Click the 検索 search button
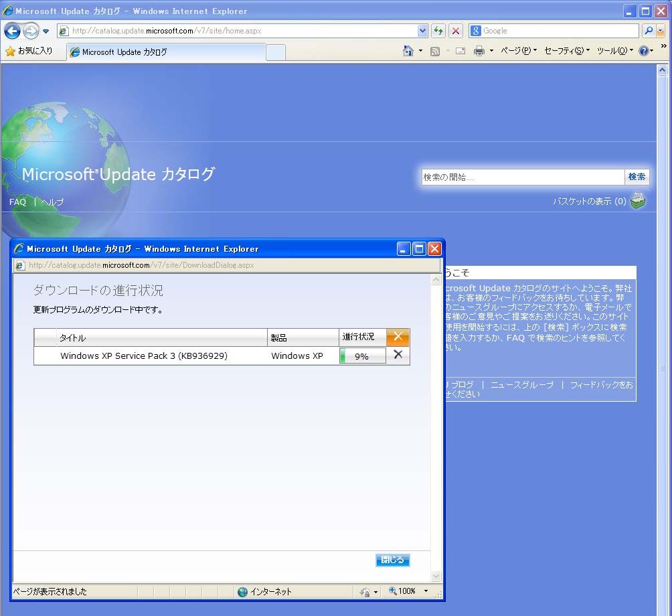The height and width of the screenshot is (616, 672). click(x=637, y=177)
